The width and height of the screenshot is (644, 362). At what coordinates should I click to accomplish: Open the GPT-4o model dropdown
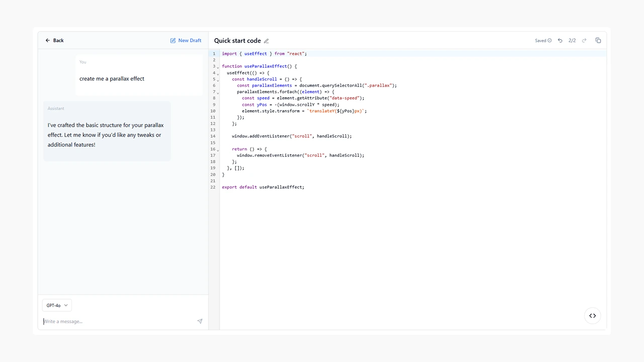tap(57, 305)
